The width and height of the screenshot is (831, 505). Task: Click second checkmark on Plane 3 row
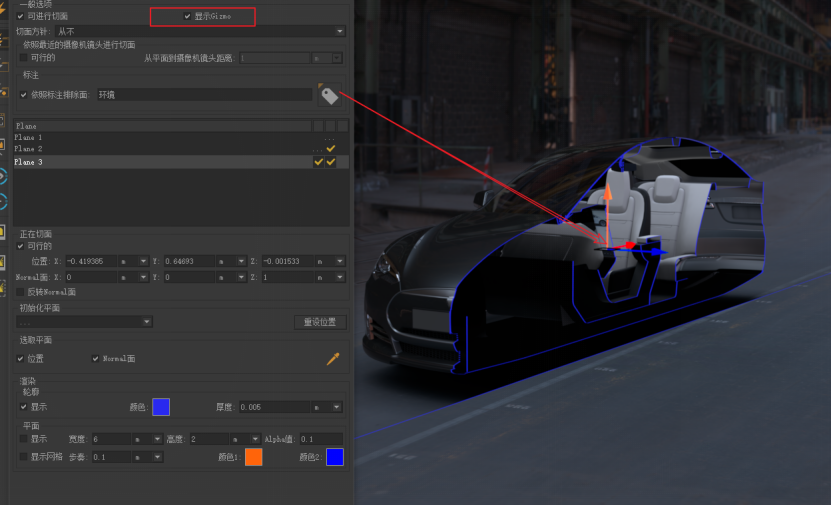click(x=330, y=162)
